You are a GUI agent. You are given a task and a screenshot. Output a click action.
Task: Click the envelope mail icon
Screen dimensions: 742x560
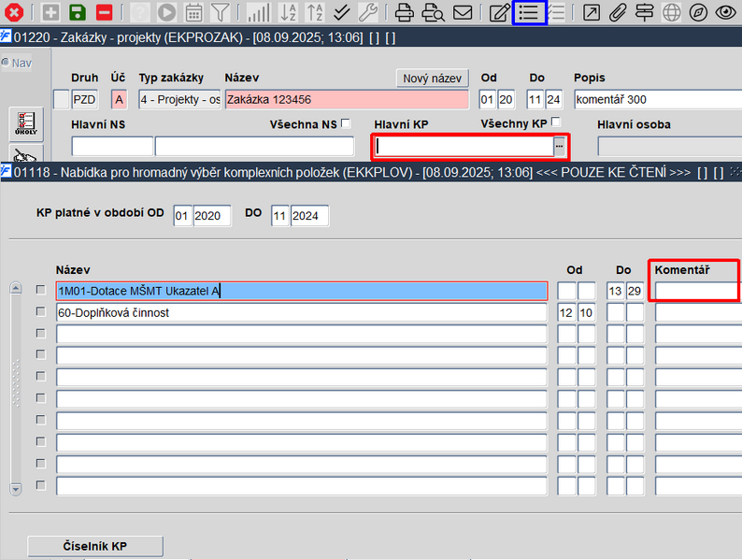point(463,12)
